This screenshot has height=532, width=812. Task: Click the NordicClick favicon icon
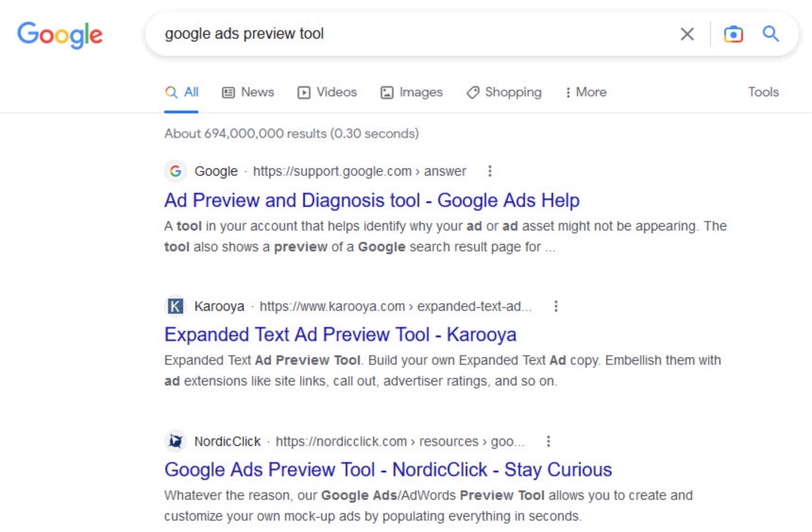coord(176,441)
